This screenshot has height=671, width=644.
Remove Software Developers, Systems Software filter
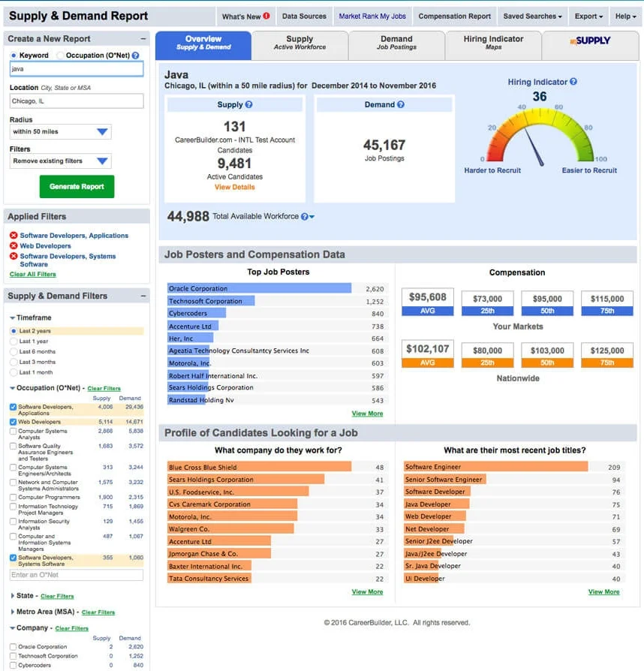pos(14,256)
